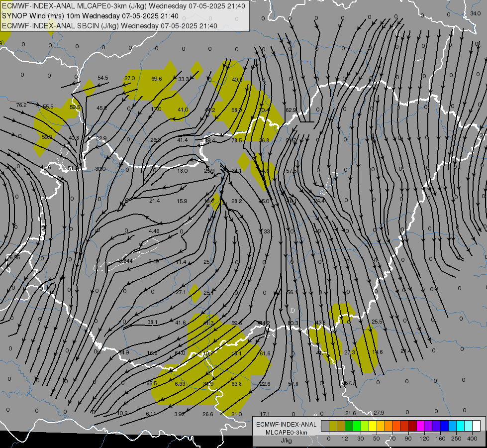
Task: Click the map value 15.9
Action: (x=182, y=201)
